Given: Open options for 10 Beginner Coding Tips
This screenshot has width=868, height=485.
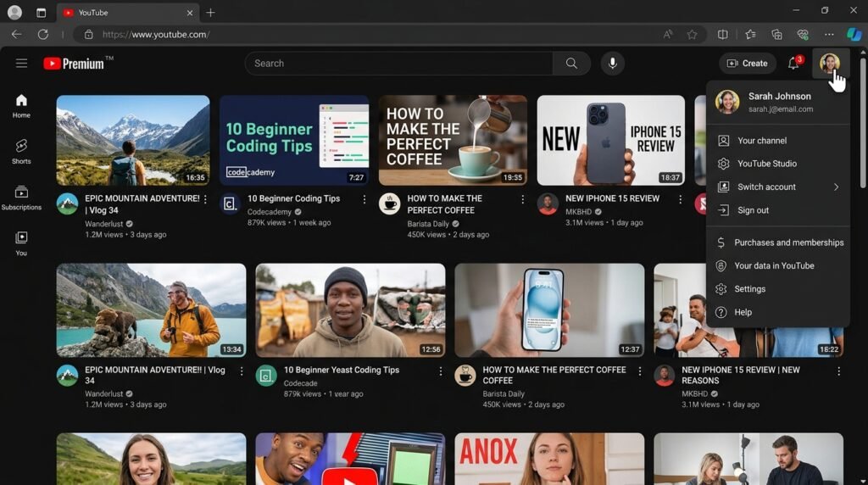Looking at the screenshot, I should pos(364,198).
